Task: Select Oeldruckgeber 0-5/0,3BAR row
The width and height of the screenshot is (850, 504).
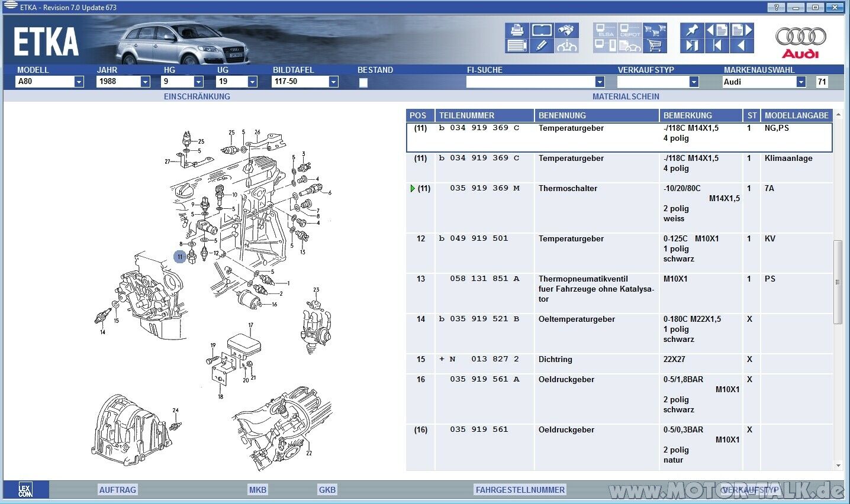Action: tap(619, 448)
